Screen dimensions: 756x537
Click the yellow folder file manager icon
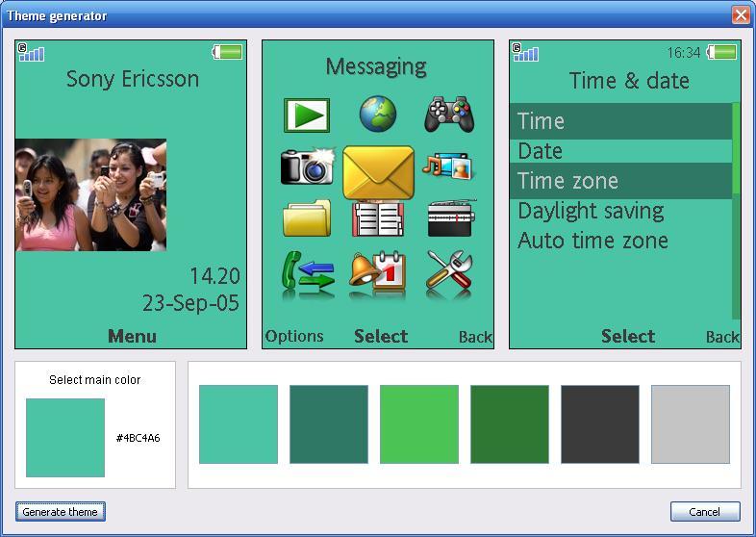point(307,218)
